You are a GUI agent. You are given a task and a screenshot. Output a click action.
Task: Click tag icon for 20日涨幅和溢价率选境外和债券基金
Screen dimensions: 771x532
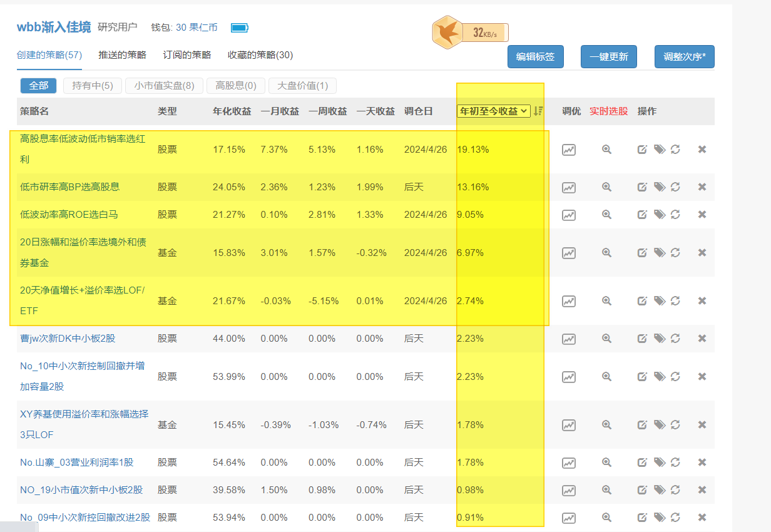click(x=659, y=253)
